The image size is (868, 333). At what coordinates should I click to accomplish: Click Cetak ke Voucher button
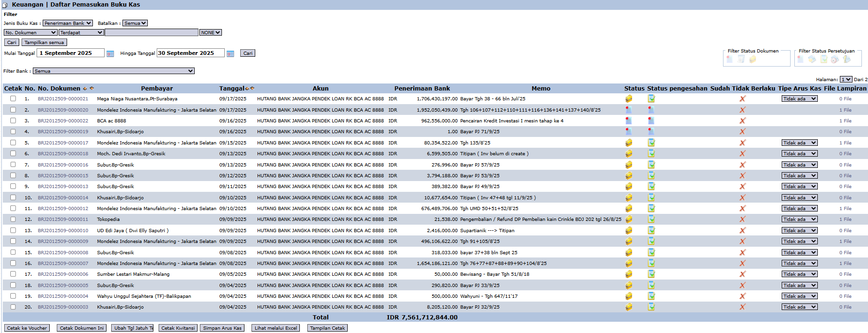27,328
